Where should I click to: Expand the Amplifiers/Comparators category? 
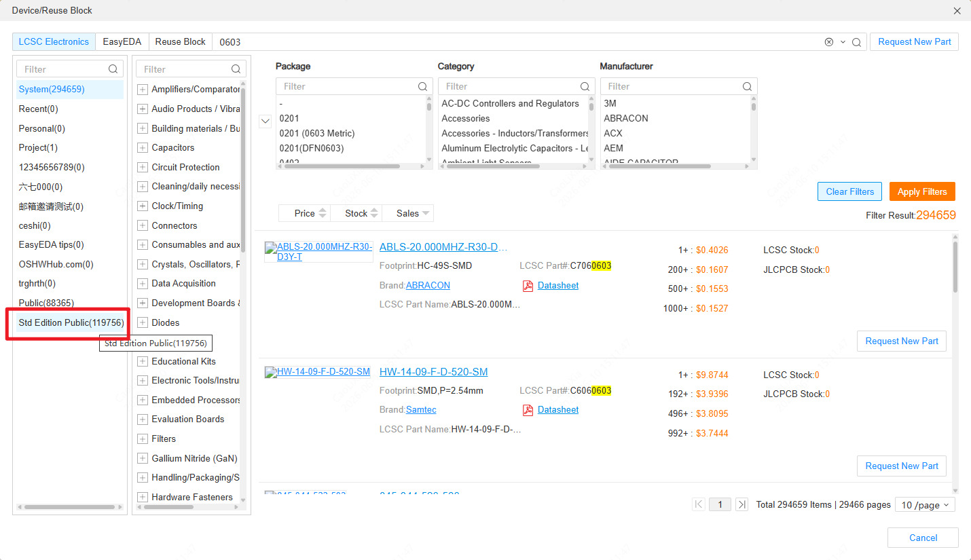pos(143,90)
